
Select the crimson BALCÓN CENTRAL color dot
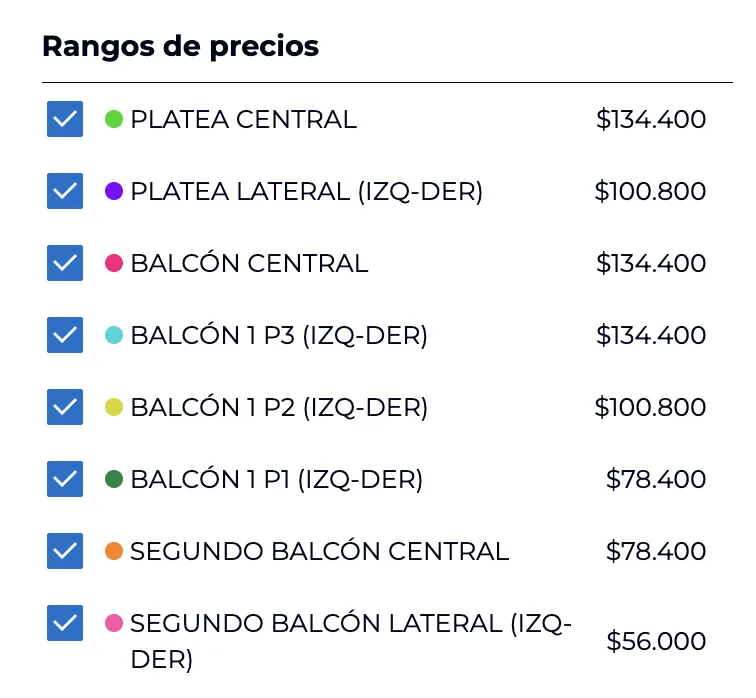point(114,263)
